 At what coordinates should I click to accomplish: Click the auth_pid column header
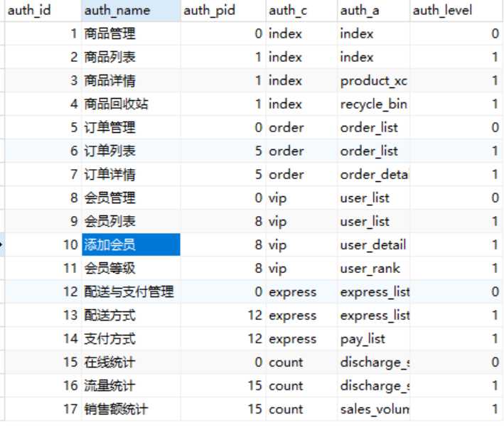coord(223,11)
